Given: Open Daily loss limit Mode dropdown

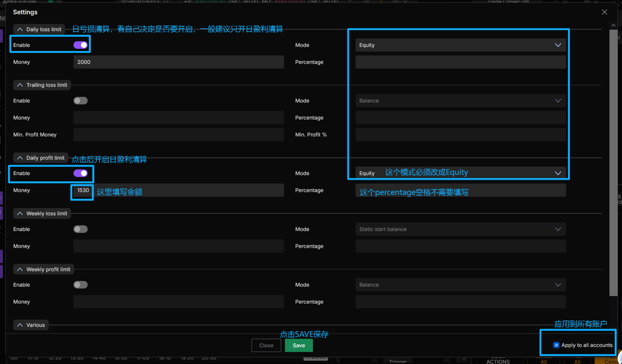Looking at the screenshot, I should tap(460, 45).
